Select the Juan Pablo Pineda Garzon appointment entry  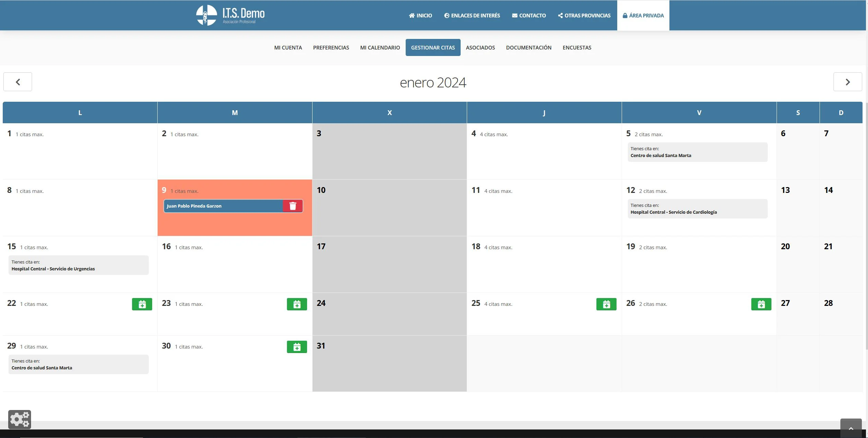pyautogui.click(x=223, y=206)
